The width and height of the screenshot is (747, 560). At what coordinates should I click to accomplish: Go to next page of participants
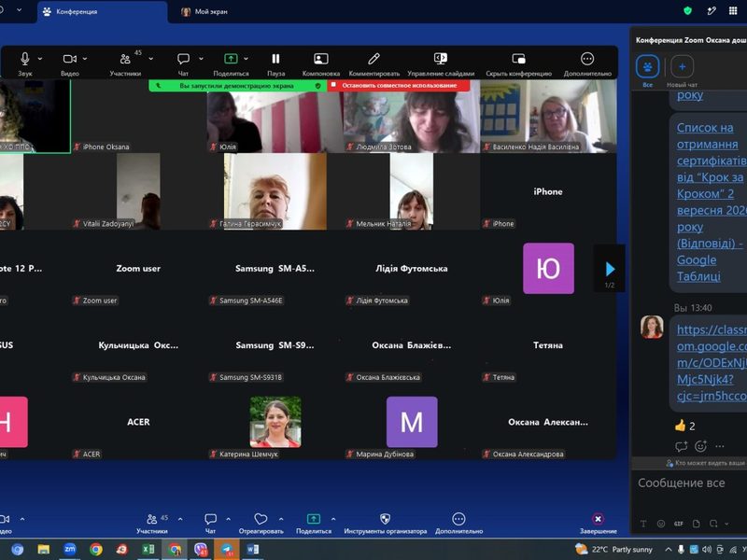pyautogui.click(x=610, y=269)
